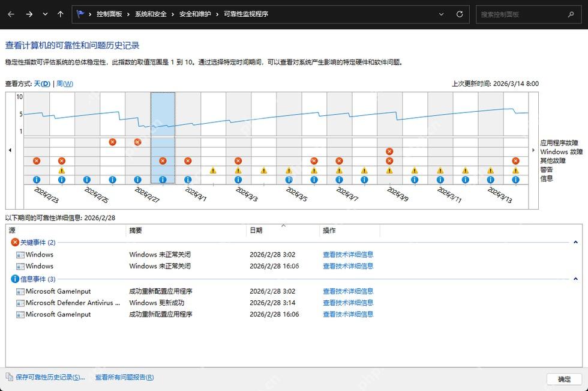Select the information icon on 2026/2/25
This screenshot has width=588, height=391.
pyautogui.click(x=86, y=180)
